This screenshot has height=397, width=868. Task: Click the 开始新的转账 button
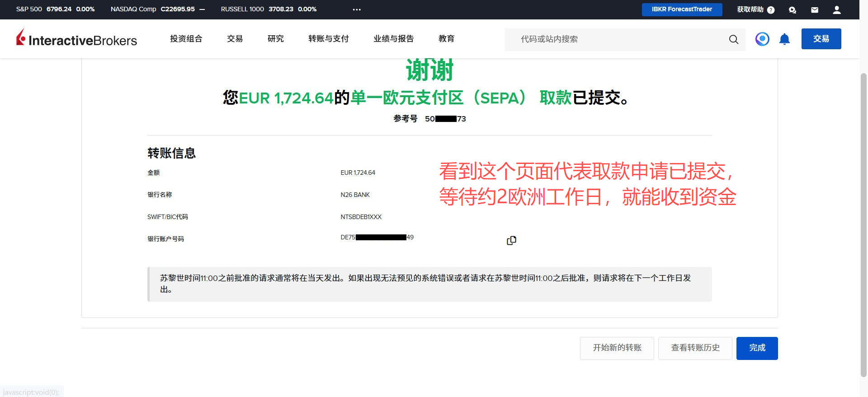pos(617,348)
